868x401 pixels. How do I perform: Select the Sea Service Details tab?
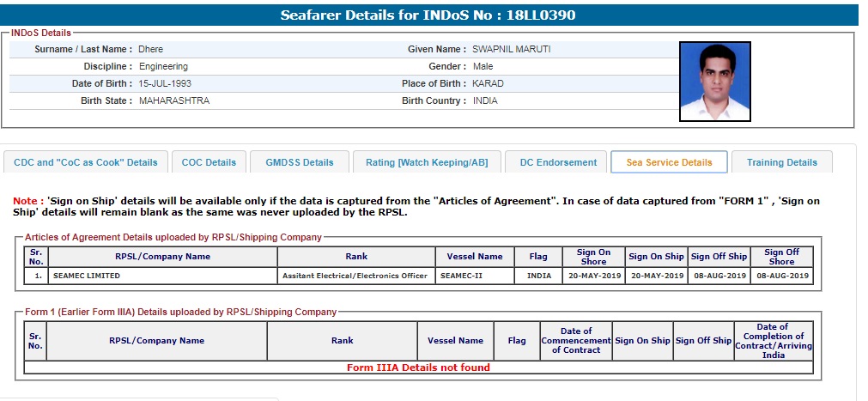point(669,162)
